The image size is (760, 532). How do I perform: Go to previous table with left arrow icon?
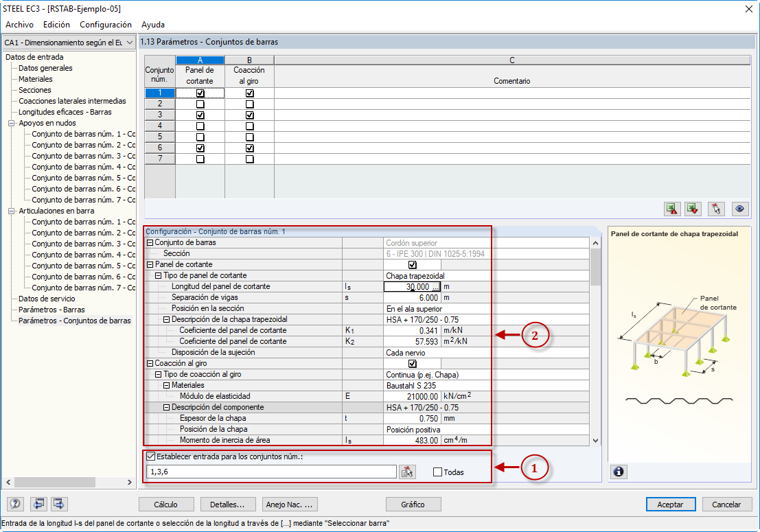click(38, 504)
